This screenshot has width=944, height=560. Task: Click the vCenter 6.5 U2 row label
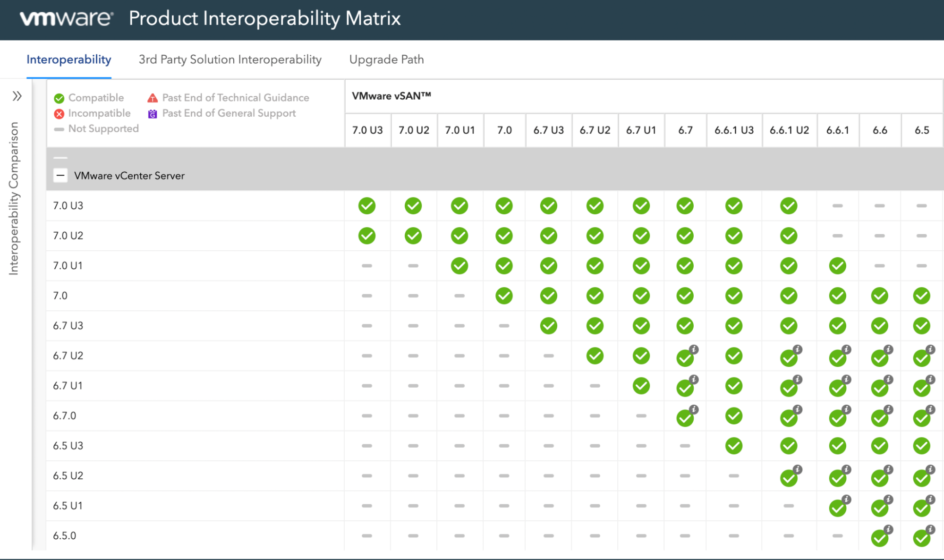click(68, 475)
